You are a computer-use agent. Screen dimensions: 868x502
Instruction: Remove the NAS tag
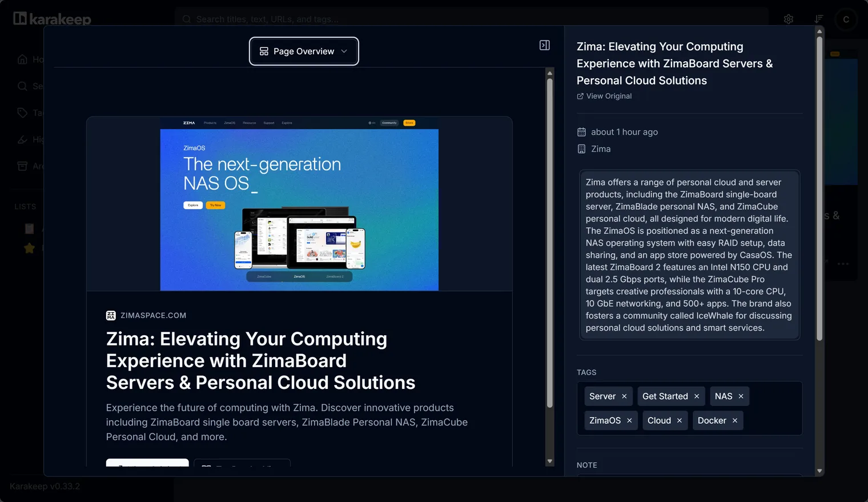(741, 396)
